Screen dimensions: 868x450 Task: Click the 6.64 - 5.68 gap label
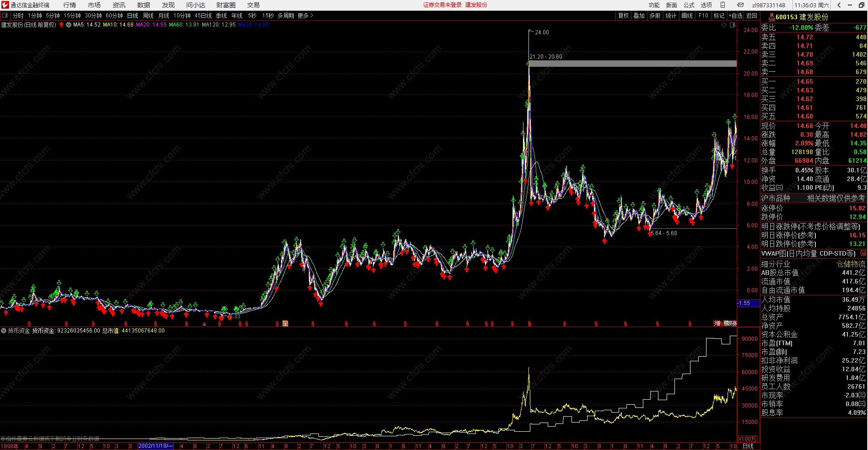click(664, 233)
